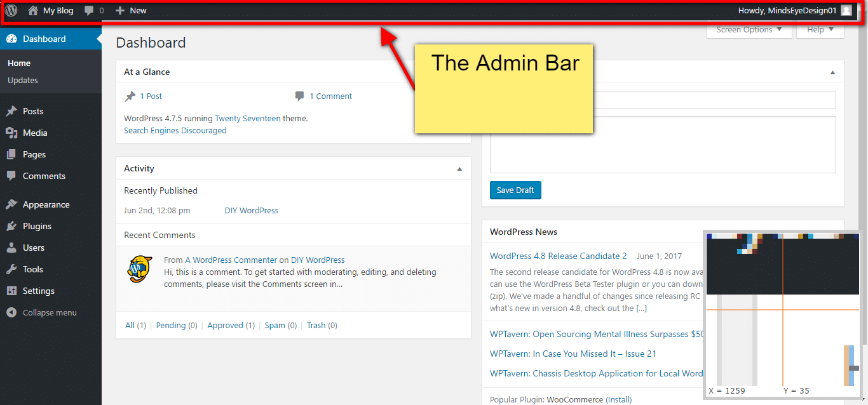Click A WordPress Commenter link
The image size is (868, 405).
tap(231, 260)
